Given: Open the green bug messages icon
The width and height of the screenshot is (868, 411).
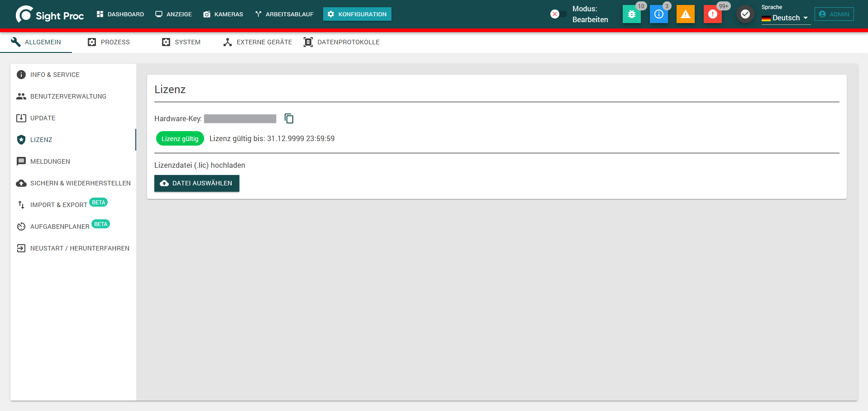Looking at the screenshot, I should tap(632, 14).
